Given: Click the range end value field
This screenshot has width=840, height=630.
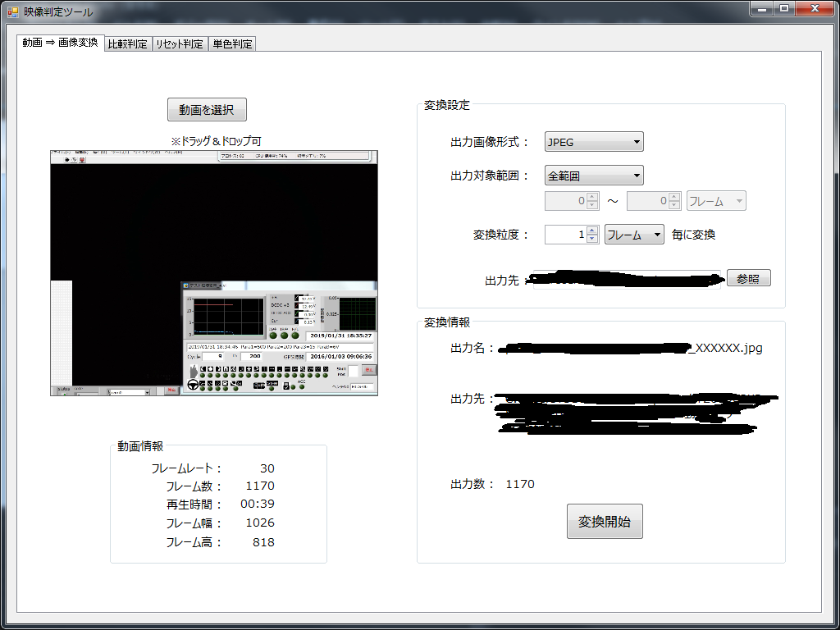Looking at the screenshot, I should pyautogui.click(x=647, y=201).
